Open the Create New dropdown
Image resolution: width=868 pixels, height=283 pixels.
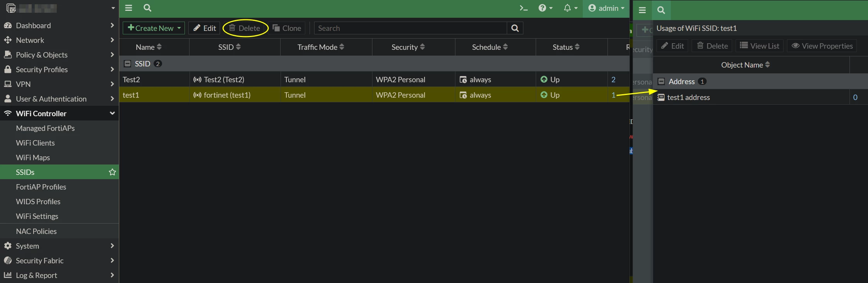tap(154, 28)
